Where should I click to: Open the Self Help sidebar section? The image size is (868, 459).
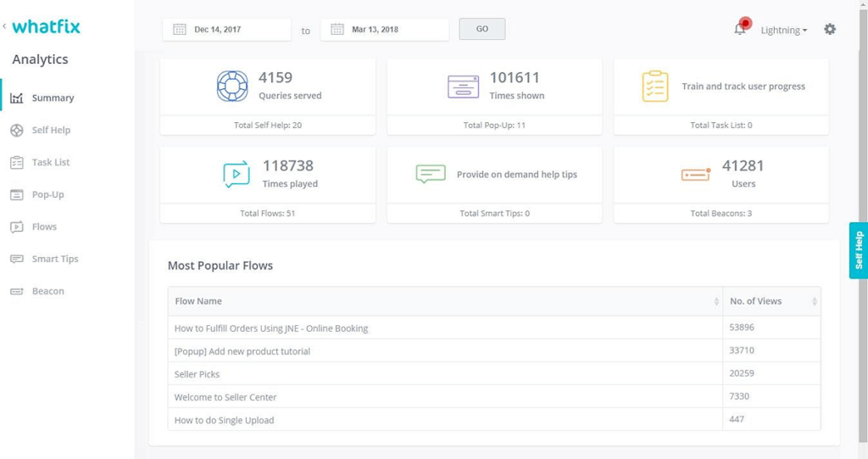click(51, 130)
